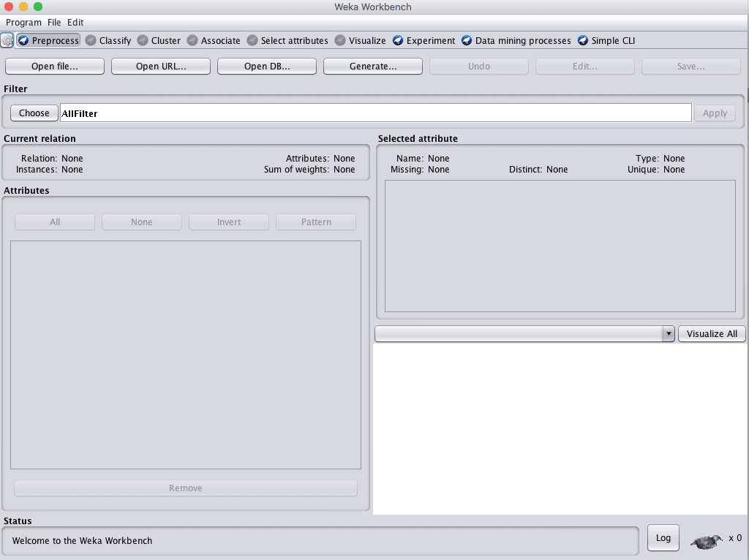The image size is (749, 560).
Task: Click the Remove button
Action: pos(186,488)
